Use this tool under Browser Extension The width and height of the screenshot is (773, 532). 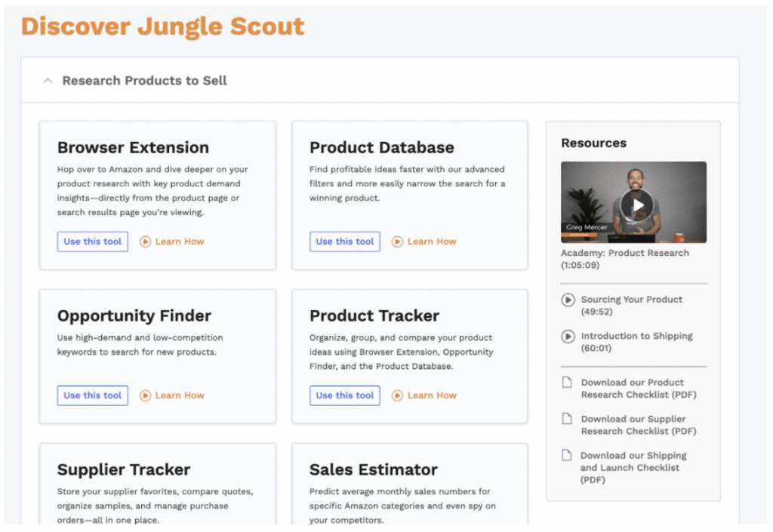93,241
